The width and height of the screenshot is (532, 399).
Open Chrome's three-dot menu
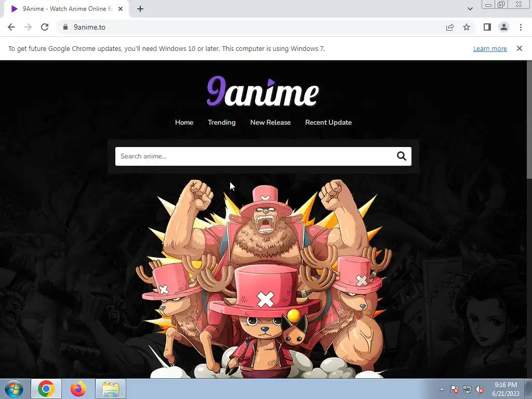coord(521,27)
